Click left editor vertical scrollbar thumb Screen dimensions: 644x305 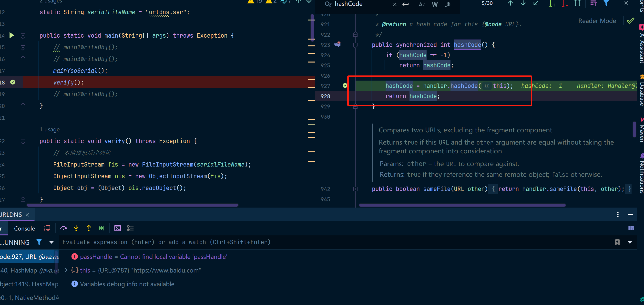point(312,28)
